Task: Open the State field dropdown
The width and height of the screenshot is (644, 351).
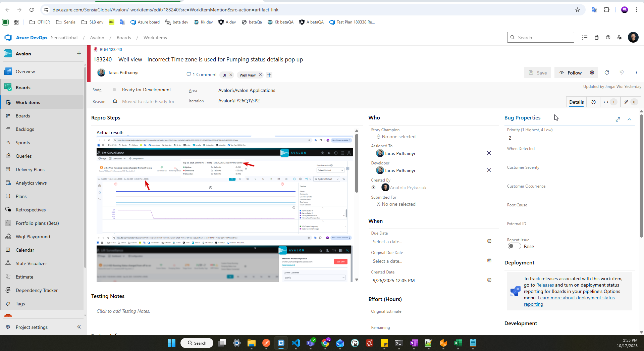Action: (147, 90)
